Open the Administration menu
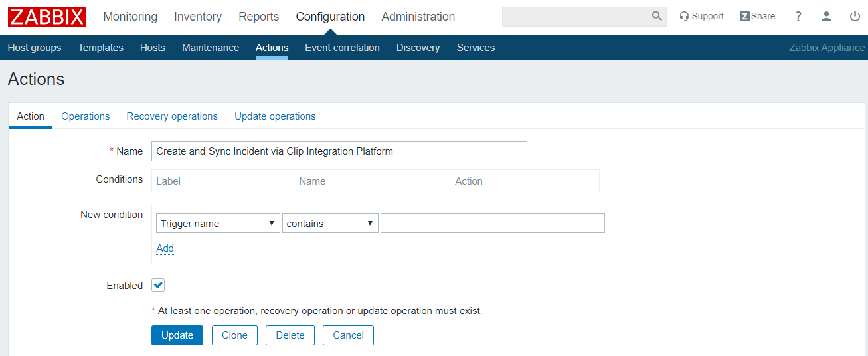Image resolution: width=868 pixels, height=356 pixels. click(x=418, y=17)
